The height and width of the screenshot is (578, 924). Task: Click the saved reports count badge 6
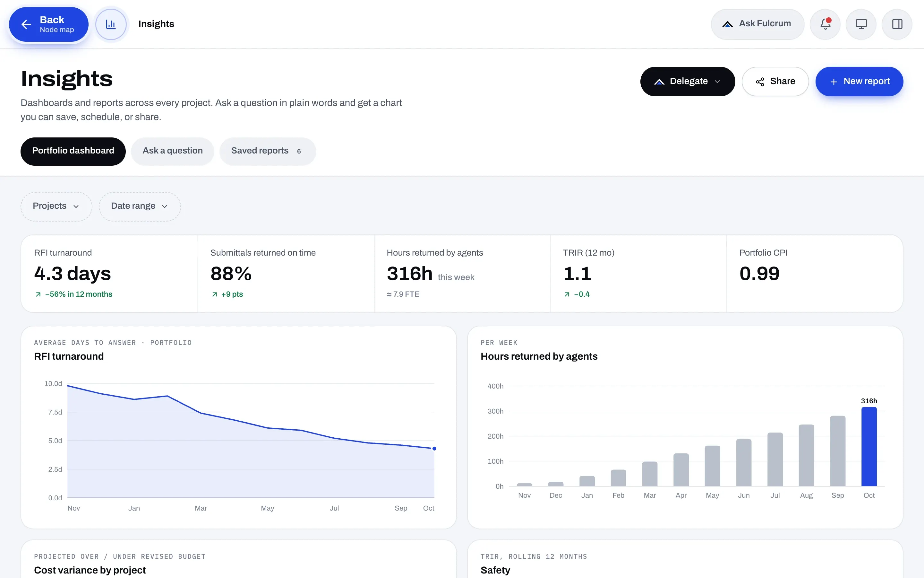299,151
